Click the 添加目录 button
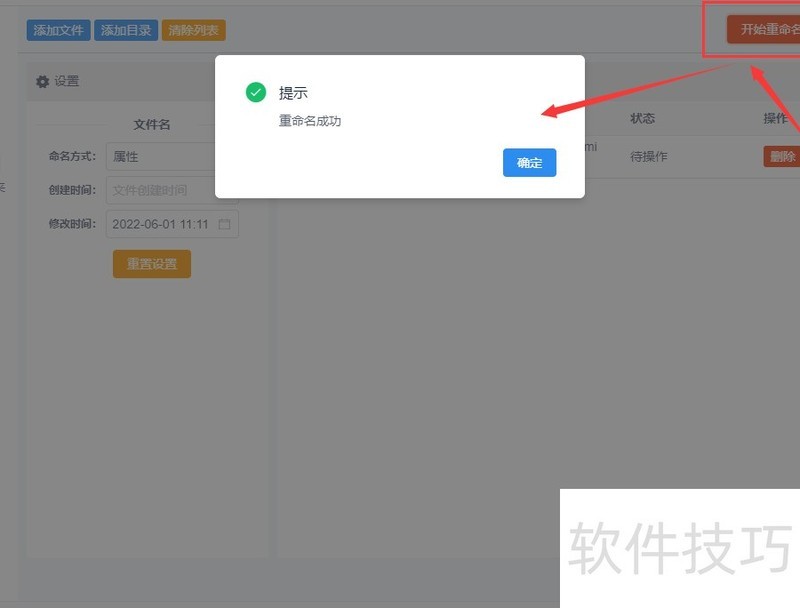This screenshot has height=608, width=800. (126, 30)
